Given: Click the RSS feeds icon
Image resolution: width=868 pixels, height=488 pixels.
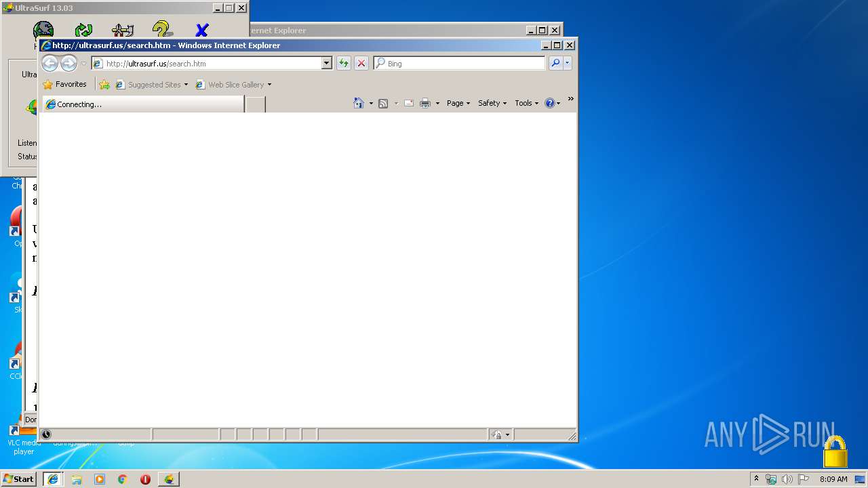Looking at the screenshot, I should point(383,103).
